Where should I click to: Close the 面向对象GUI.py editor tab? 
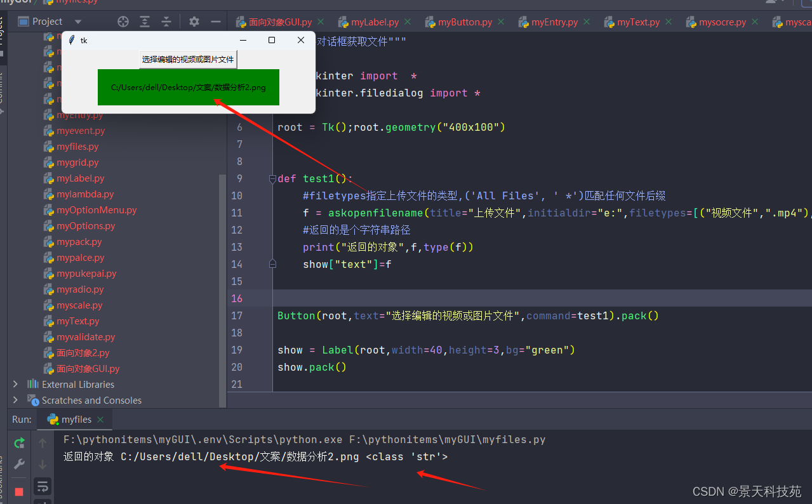tap(321, 22)
